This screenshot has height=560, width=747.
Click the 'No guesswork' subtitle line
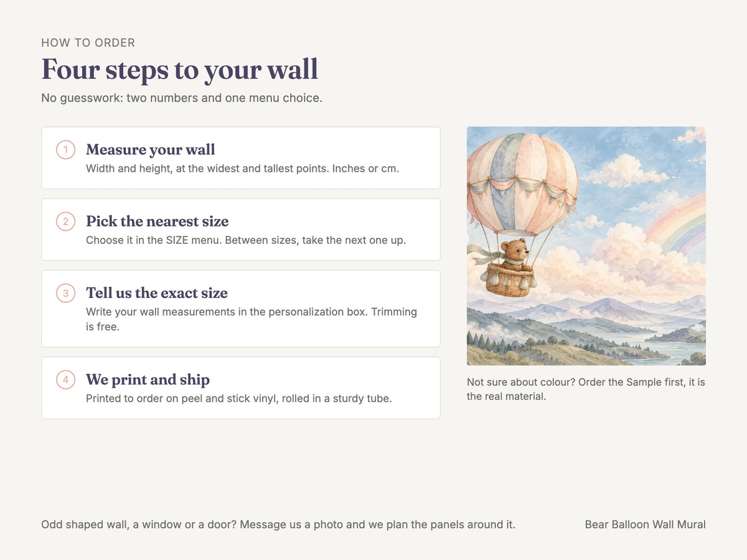[x=182, y=98]
